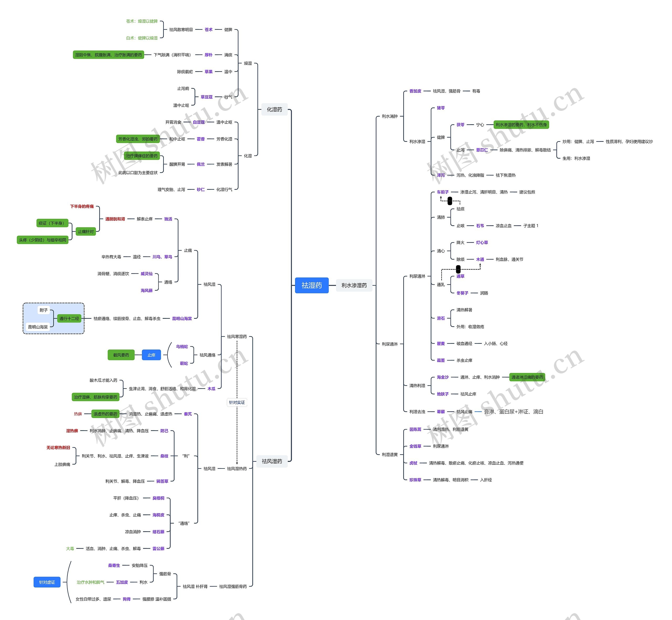This screenshot has height=620, width=672.
Task: Click the 萆薢 herb node
Action: coord(441,412)
